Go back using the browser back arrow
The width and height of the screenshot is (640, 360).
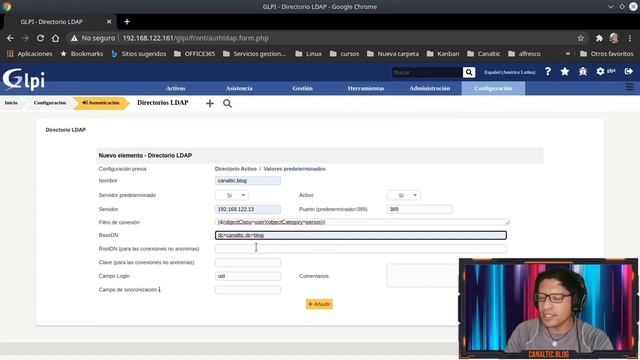(x=10, y=38)
